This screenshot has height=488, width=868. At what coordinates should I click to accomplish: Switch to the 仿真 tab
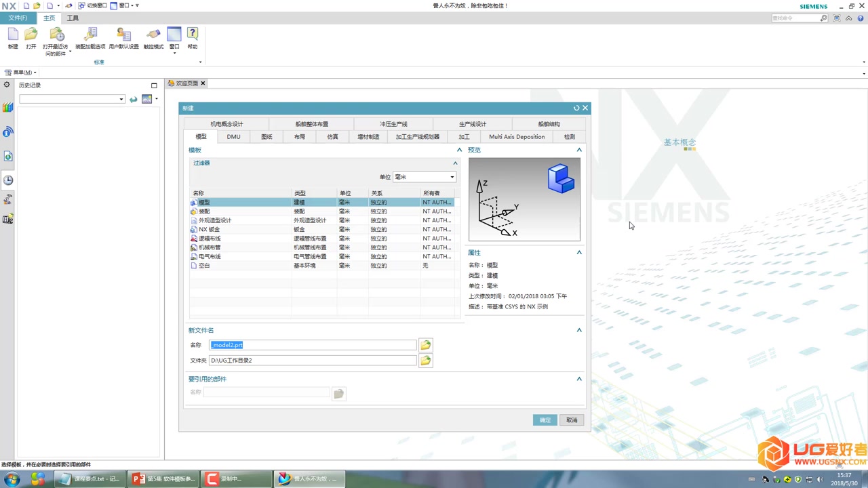tap(332, 137)
